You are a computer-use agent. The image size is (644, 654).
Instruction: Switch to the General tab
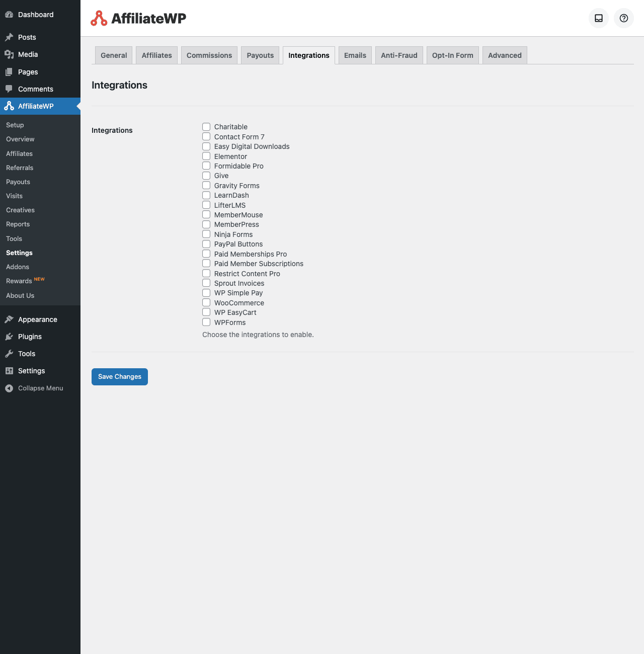coord(114,55)
